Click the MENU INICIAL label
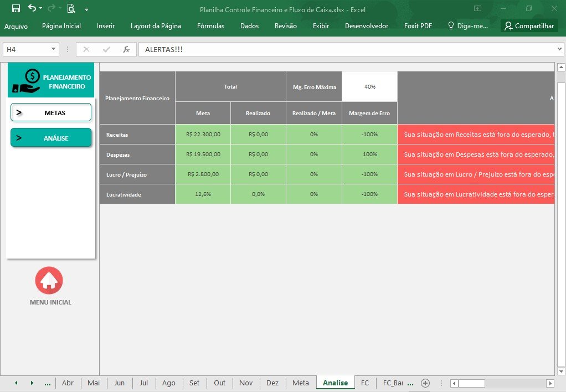Screen dimensions: 566x392 pyautogui.click(x=50, y=302)
